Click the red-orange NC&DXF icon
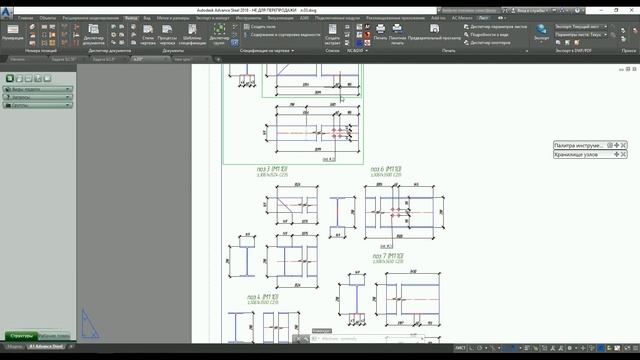The height and width of the screenshot is (360, 640). coord(367,35)
